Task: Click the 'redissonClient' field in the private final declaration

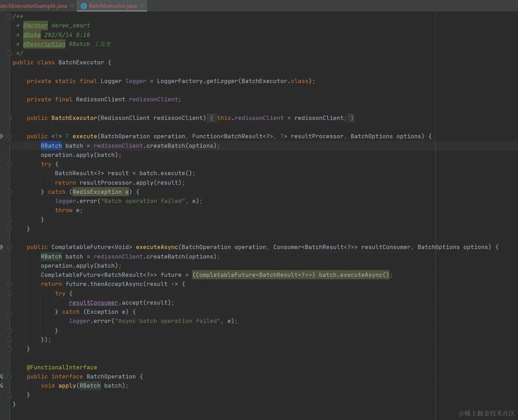Action: click(x=154, y=100)
